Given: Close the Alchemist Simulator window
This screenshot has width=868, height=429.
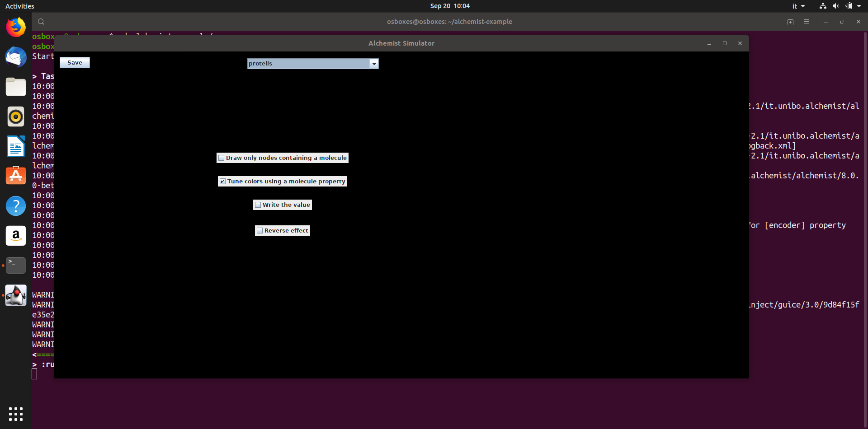Looking at the screenshot, I should [x=740, y=43].
